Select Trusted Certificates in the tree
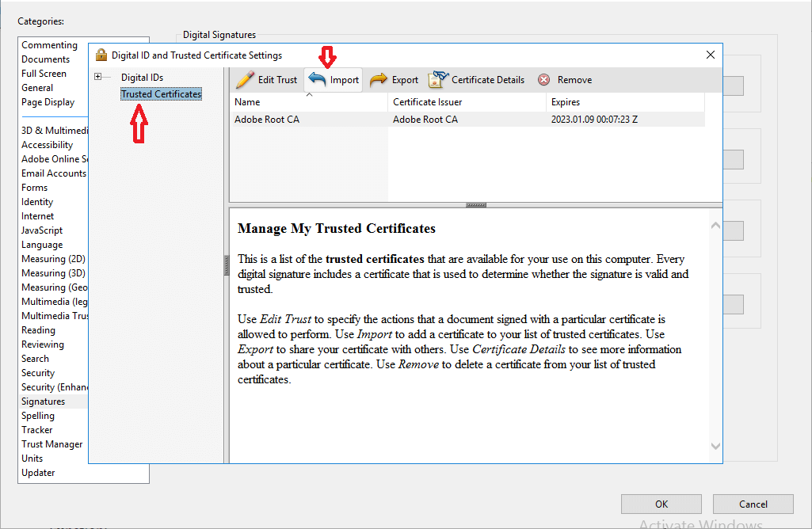812x529 pixels. 161,94
